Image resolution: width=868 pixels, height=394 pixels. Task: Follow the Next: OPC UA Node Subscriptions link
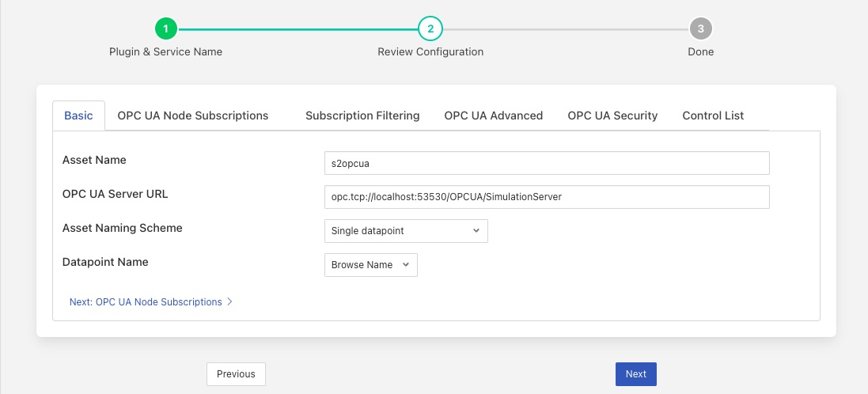click(x=146, y=301)
